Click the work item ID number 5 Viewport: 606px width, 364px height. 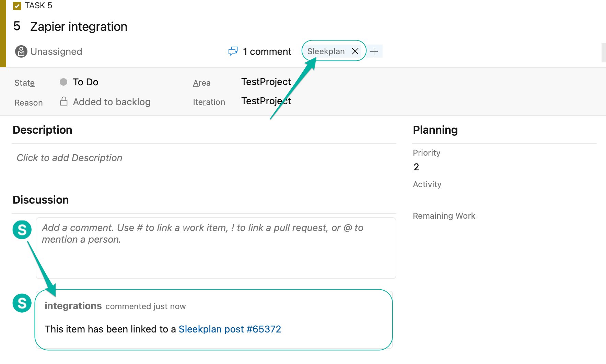(x=17, y=26)
